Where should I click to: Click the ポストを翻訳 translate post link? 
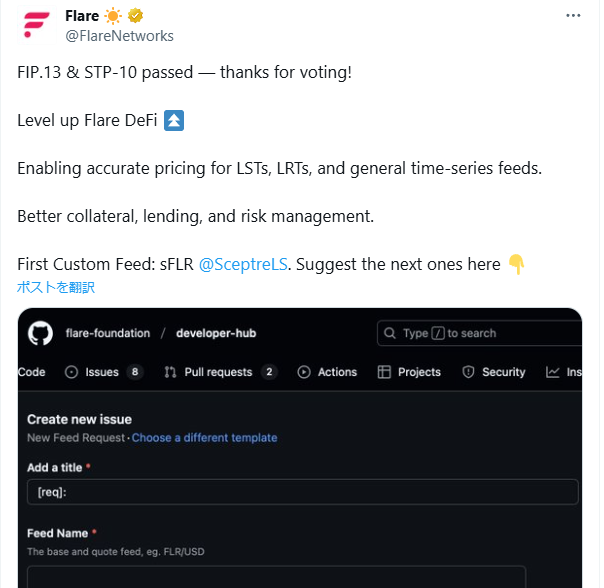click(x=56, y=287)
